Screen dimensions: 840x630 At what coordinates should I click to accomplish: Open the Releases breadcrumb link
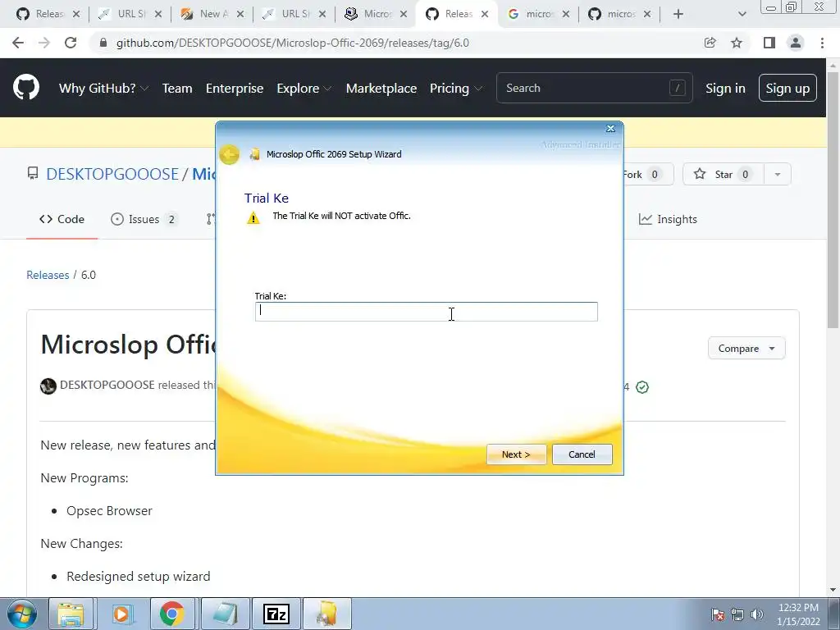48,275
